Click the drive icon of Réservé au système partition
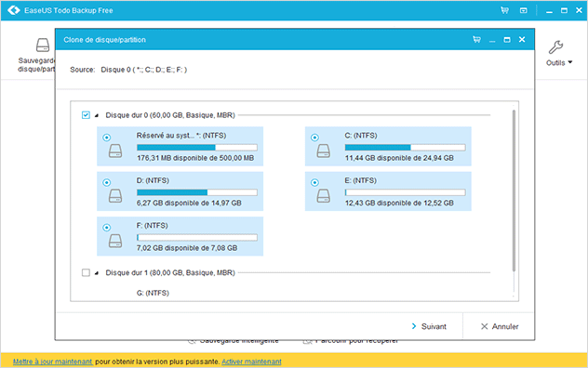This screenshot has width=588, height=368. click(x=115, y=151)
